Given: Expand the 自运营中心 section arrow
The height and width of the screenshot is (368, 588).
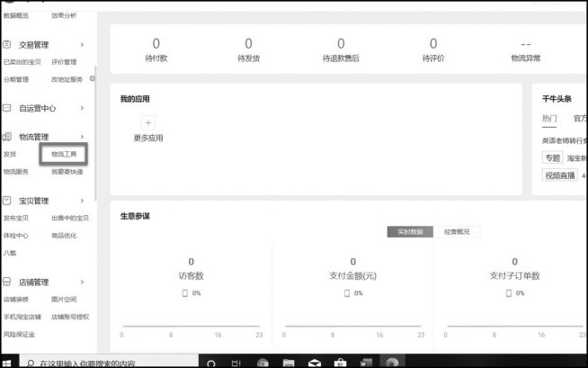Looking at the screenshot, I should click(x=82, y=108).
